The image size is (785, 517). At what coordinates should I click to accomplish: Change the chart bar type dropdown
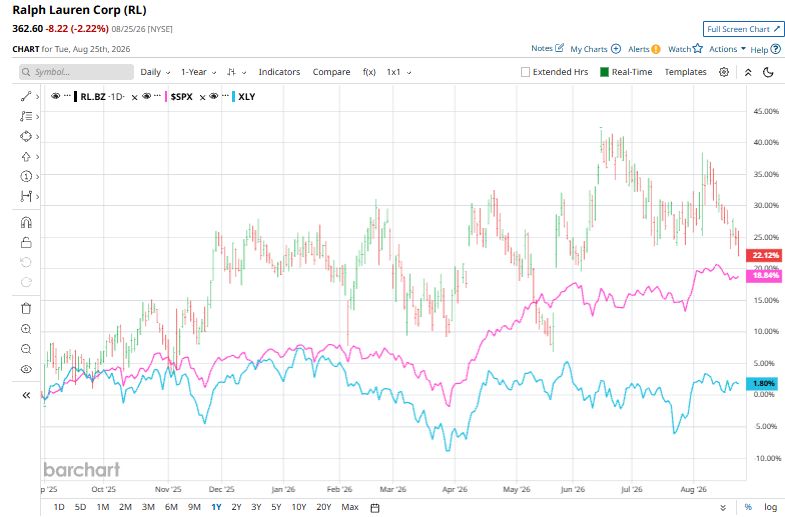[236, 72]
